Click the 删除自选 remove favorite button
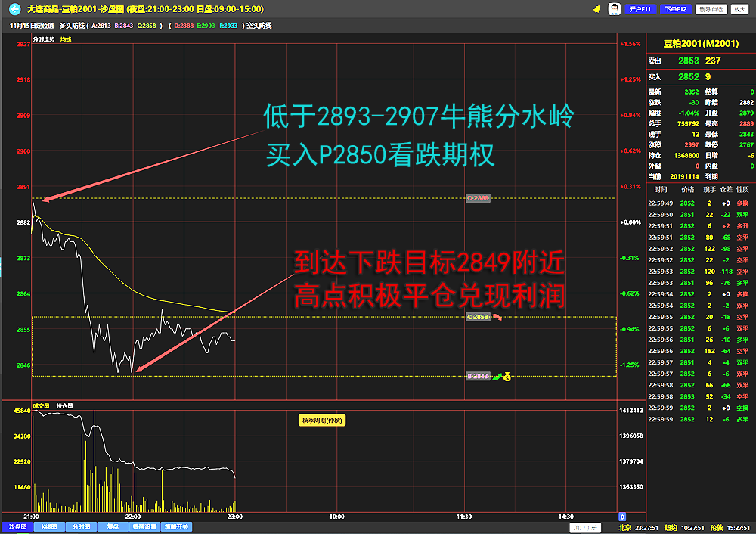This screenshot has width=756, height=534. tap(710, 9)
